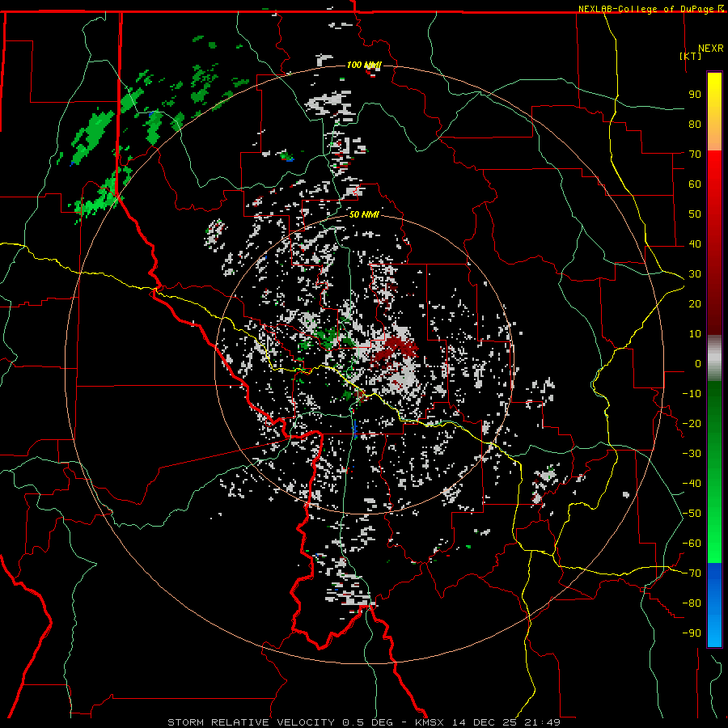Click the 0.5 DEG elevation angle text
This screenshot has height=728, width=728.
click(x=368, y=722)
